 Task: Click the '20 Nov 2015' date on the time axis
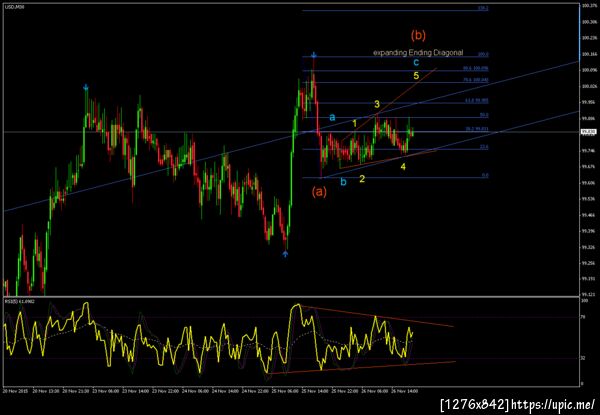13,391
